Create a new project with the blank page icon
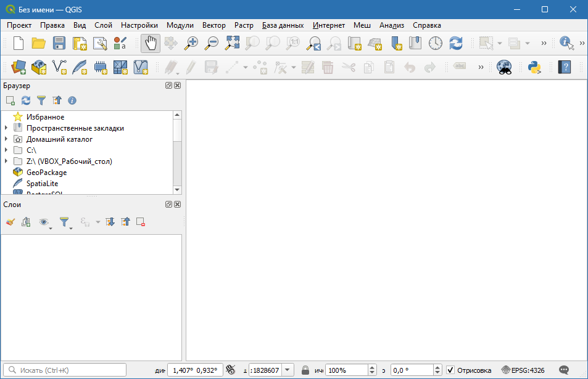 click(x=19, y=43)
